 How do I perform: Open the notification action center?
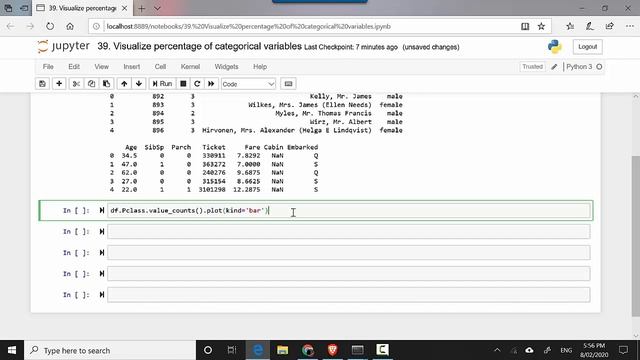tap(623, 350)
